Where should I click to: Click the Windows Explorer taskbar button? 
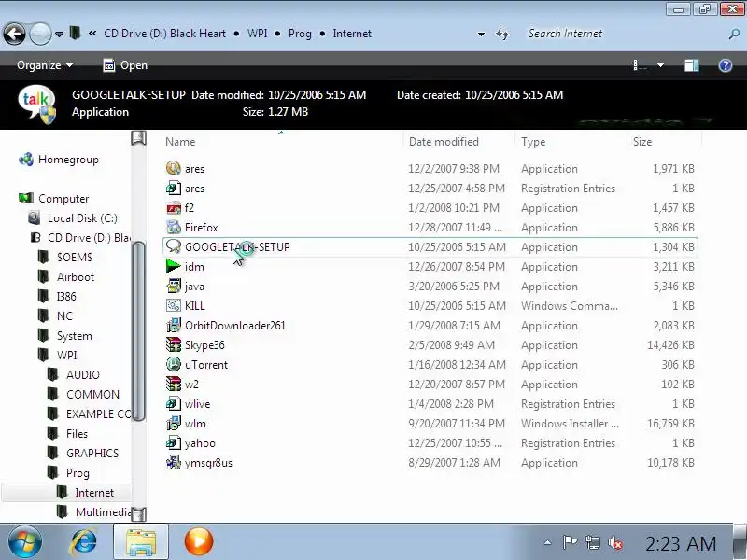[x=141, y=541]
